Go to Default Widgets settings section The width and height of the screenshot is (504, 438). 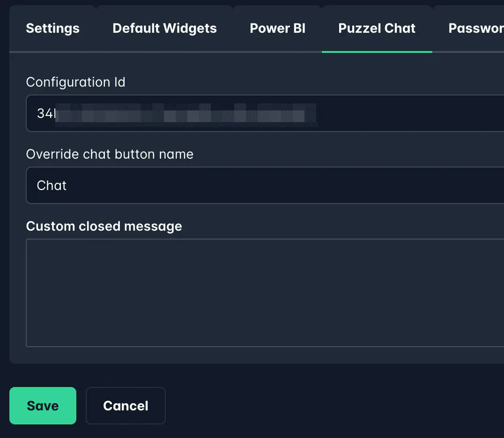(x=164, y=28)
